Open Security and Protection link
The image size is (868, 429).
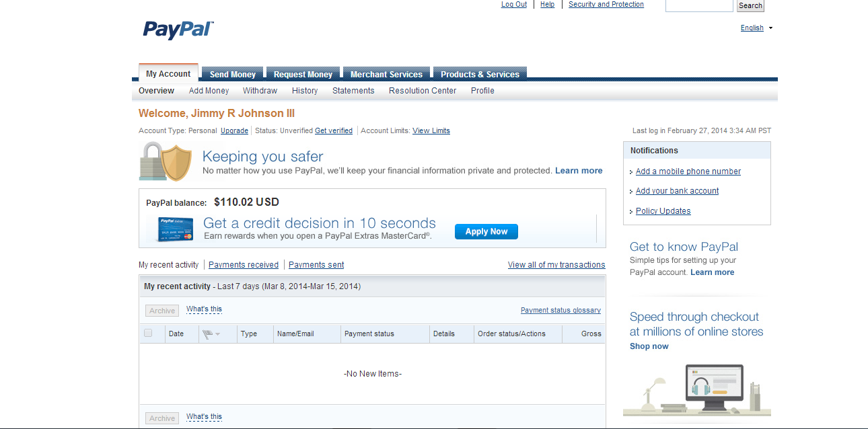pos(606,5)
